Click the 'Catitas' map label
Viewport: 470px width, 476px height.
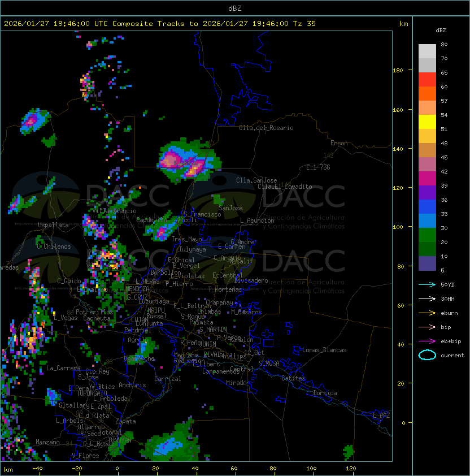pos(293,378)
